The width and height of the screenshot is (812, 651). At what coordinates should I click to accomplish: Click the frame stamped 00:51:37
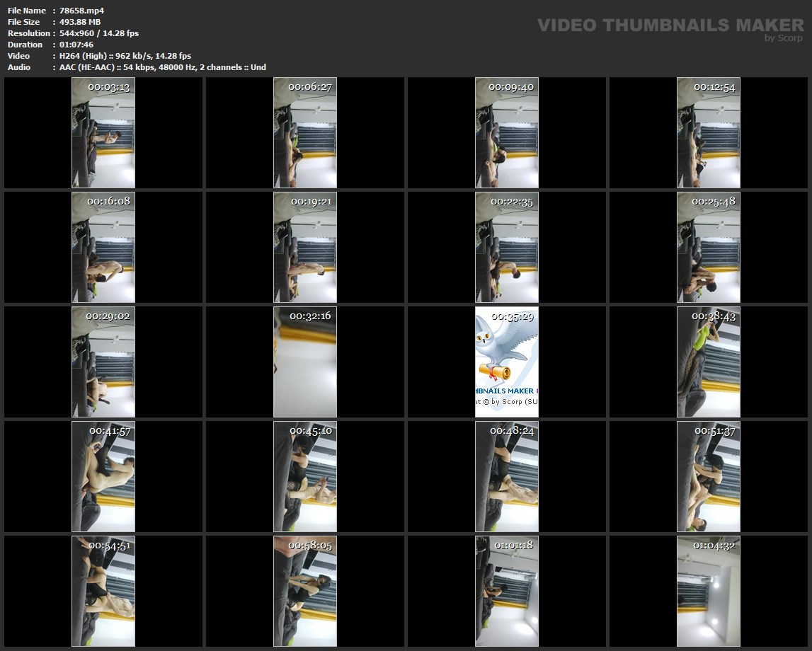(x=708, y=476)
